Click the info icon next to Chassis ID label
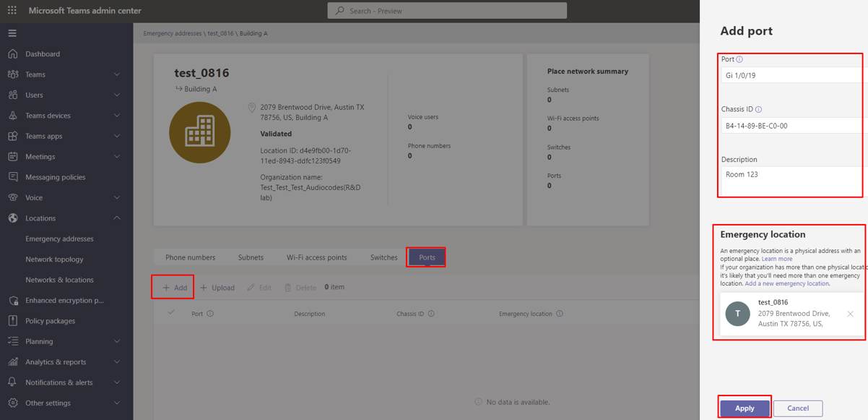 click(x=758, y=110)
